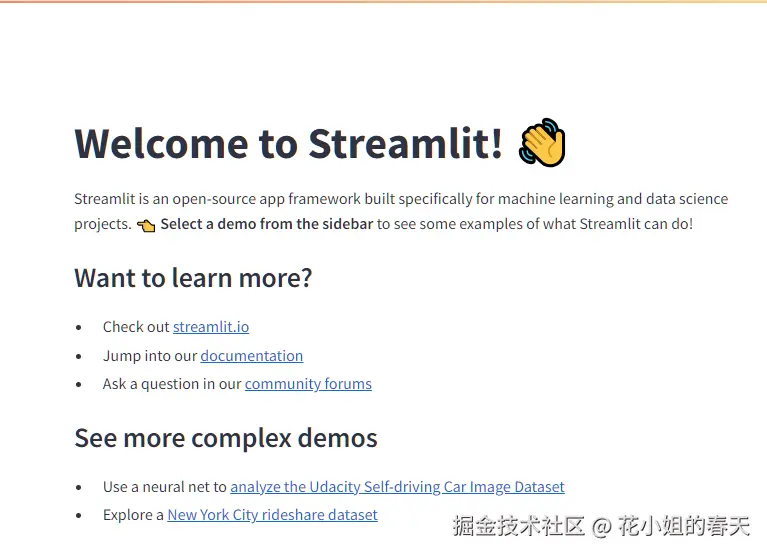The image size is (767, 555).
Task: Open Udacity Self-driving Car Image Dataset link
Action: point(397,487)
